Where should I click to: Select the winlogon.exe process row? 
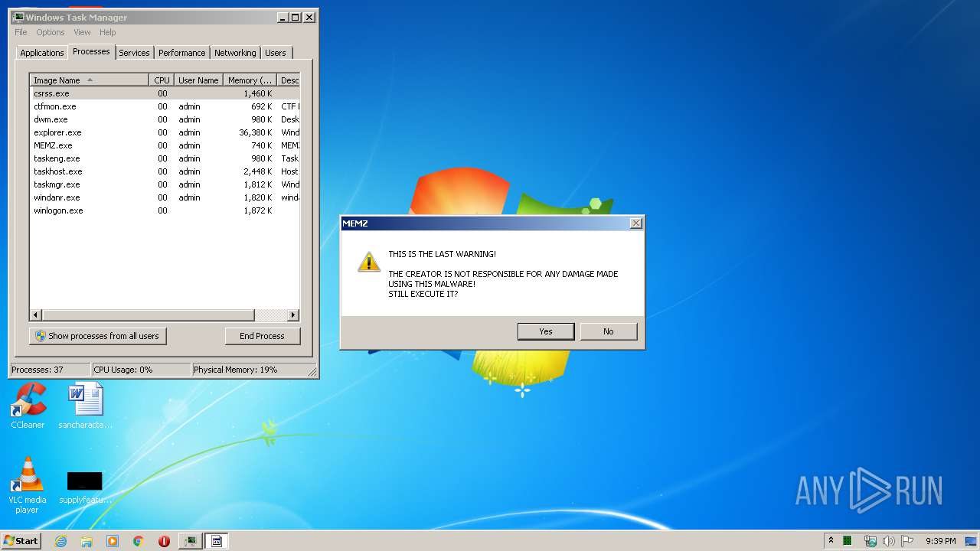165,210
